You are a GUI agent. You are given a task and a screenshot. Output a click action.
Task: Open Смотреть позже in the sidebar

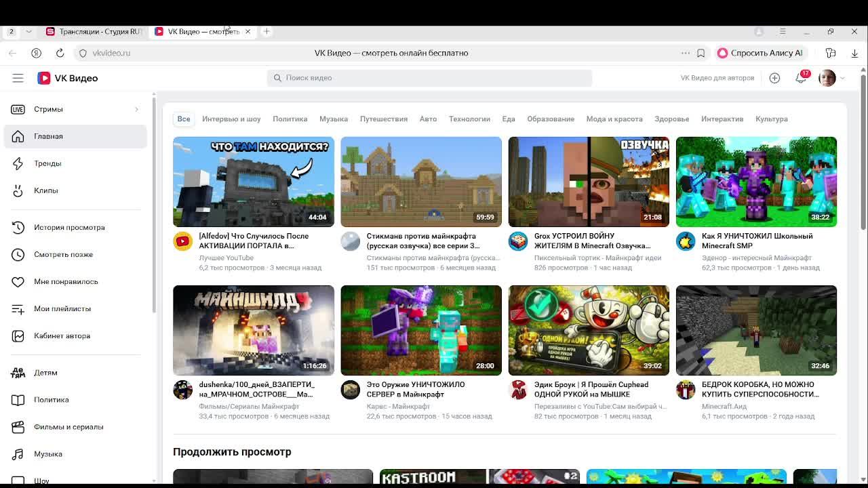coord(75,254)
